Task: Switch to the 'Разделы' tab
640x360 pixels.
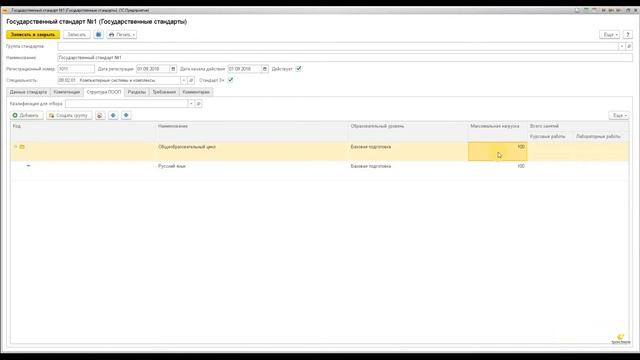Action: tap(137, 92)
